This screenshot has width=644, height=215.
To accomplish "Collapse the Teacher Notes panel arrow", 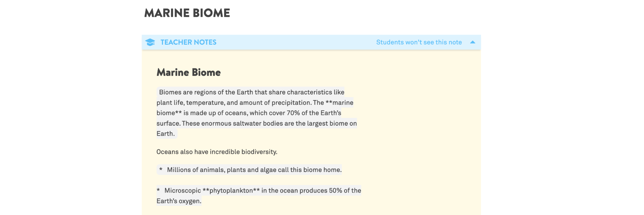I will point(473,42).
